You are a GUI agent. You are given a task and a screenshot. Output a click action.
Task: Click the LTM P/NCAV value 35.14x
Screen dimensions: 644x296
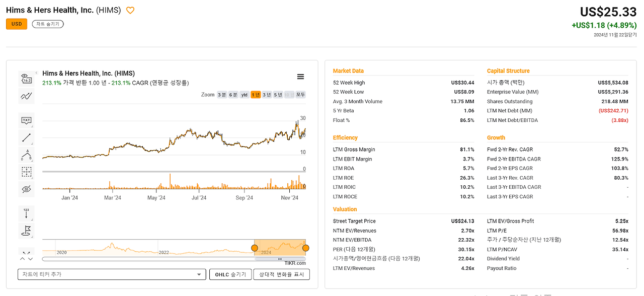(620, 249)
